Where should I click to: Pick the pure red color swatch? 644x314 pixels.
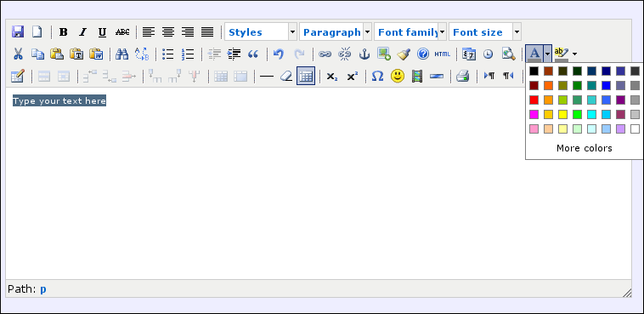(x=534, y=100)
